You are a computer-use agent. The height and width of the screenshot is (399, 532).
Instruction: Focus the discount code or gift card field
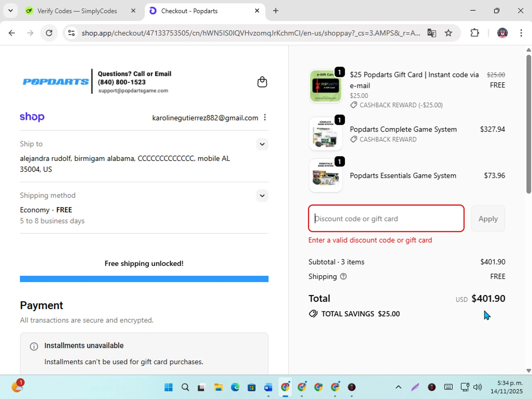[x=386, y=218]
